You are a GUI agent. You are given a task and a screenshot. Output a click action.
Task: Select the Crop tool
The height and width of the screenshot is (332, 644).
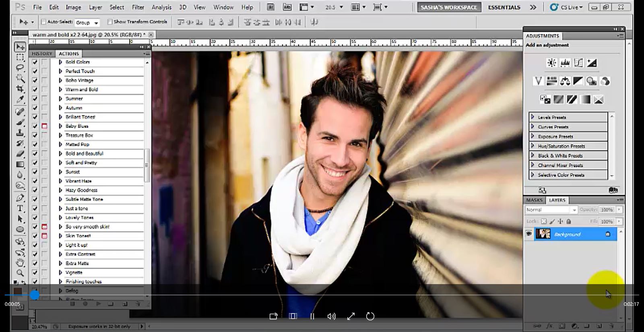pos(20,89)
